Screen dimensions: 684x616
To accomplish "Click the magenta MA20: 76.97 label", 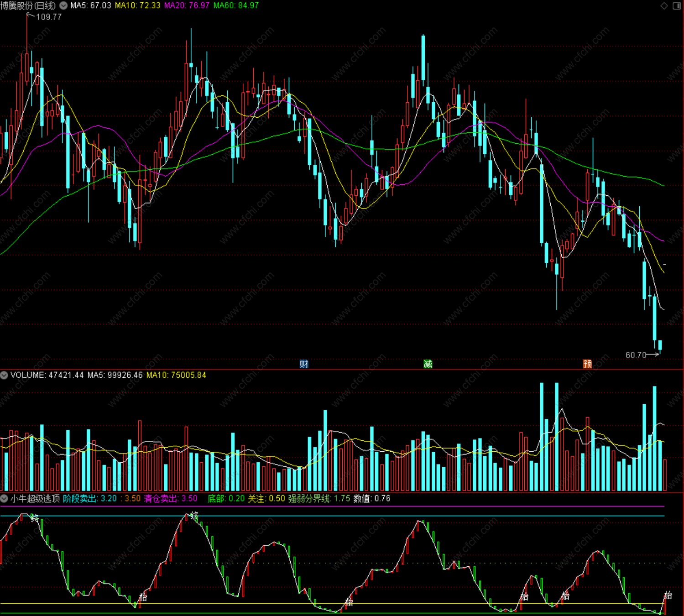I will click(x=187, y=5).
